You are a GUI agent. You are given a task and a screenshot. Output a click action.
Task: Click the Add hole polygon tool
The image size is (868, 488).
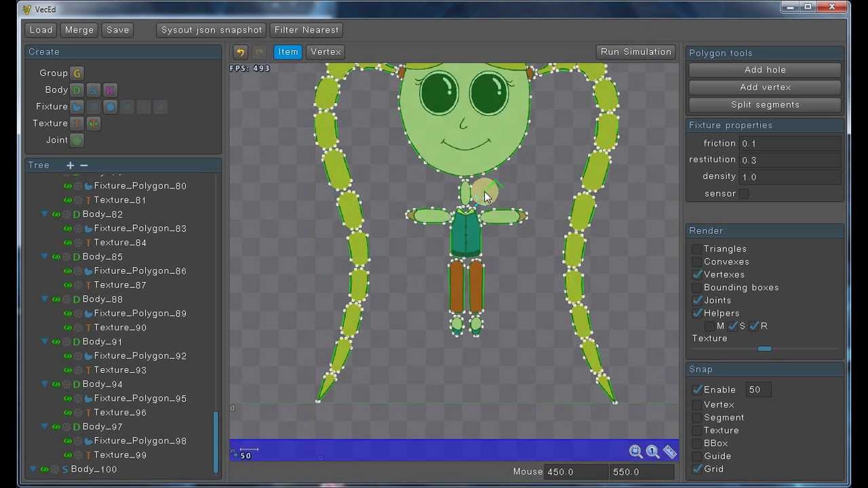pos(765,70)
